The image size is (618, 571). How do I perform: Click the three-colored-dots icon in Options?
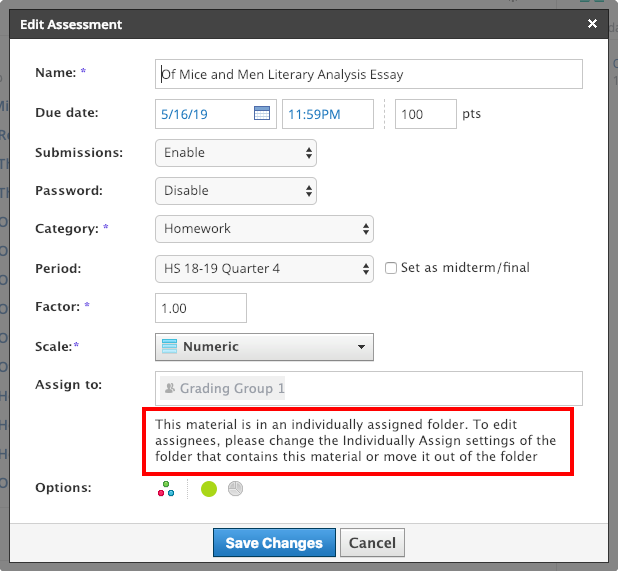click(x=166, y=489)
